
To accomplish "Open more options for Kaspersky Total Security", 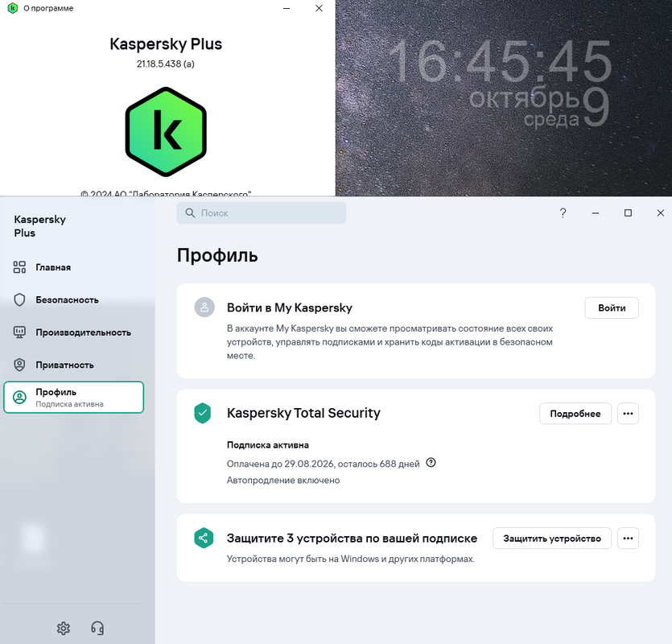I will [x=628, y=414].
